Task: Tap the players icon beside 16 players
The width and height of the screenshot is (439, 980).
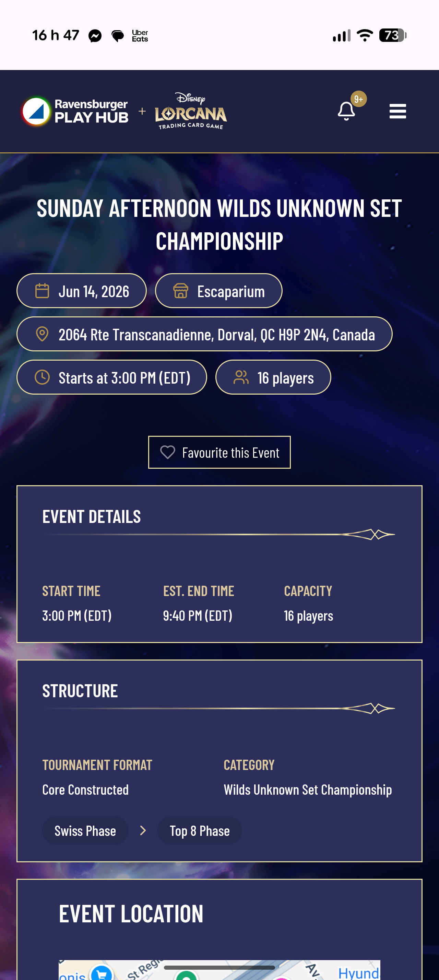Action: tap(241, 377)
